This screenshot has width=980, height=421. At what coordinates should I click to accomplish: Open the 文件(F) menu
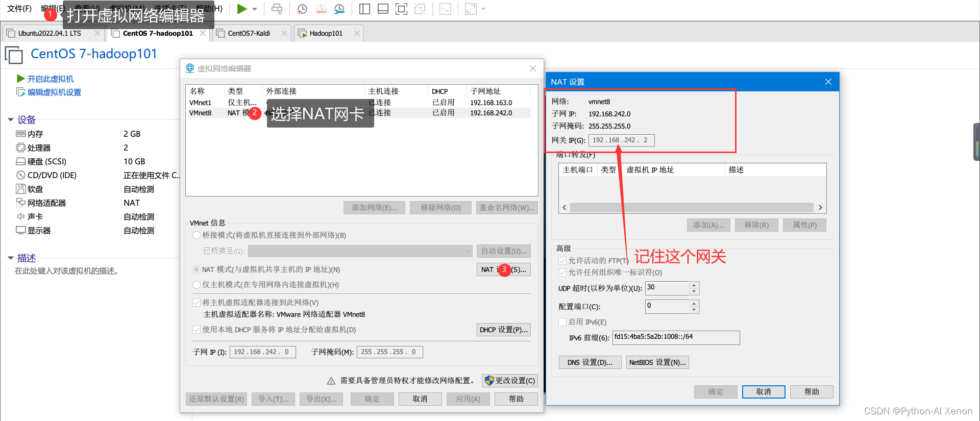point(19,9)
